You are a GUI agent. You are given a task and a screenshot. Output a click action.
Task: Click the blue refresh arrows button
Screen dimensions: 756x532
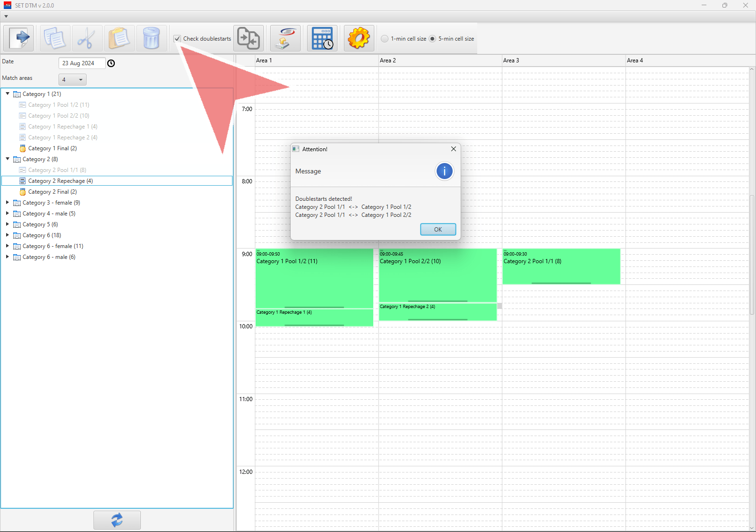pos(117,520)
